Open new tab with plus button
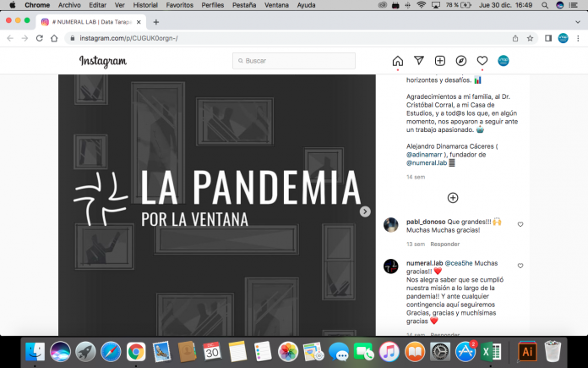Image resolution: width=588 pixels, height=368 pixels. (156, 22)
